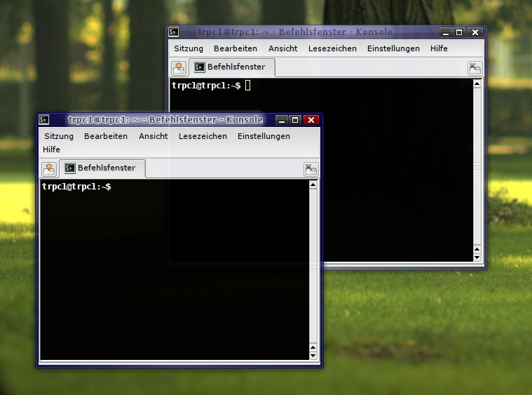Minimize the back Konsole window
Viewport: 532px width, 395px height.
tap(446, 32)
